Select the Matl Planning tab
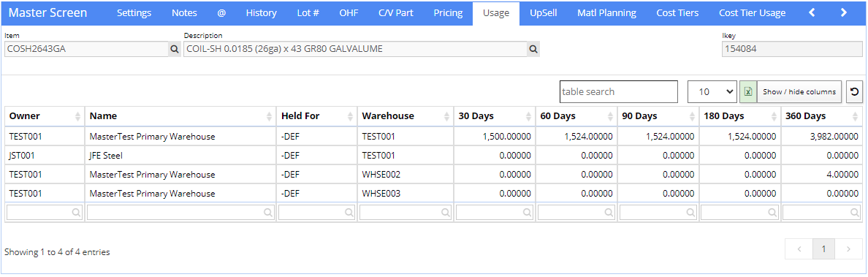868x277 pixels. tap(606, 12)
